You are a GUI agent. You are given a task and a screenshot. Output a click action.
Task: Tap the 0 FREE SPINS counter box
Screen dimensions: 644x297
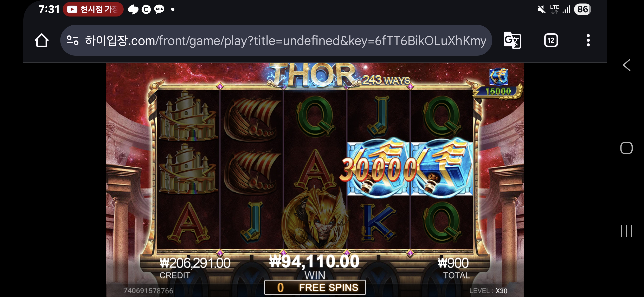[x=315, y=288]
